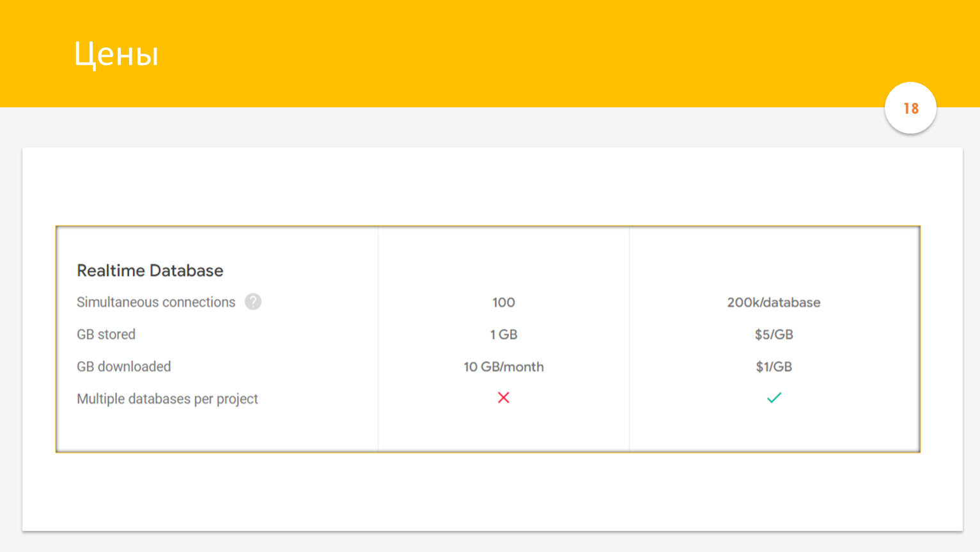Click the red cross for Multiple databases per project

click(504, 398)
